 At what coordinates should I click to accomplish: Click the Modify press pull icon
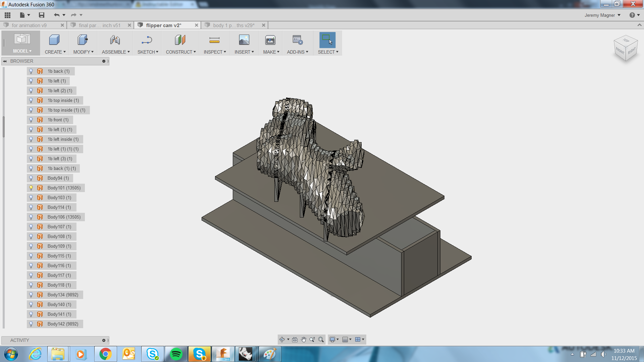click(x=83, y=40)
